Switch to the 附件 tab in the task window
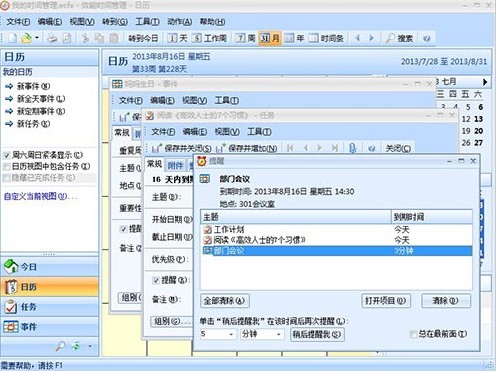Viewport: 501px width, 371px height. [x=175, y=165]
